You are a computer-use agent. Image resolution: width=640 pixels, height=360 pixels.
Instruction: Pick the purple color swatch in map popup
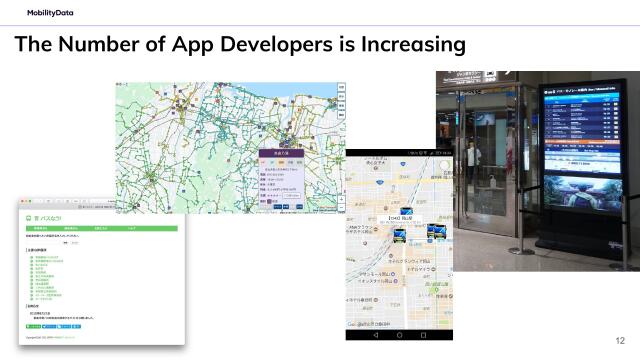[269, 201]
